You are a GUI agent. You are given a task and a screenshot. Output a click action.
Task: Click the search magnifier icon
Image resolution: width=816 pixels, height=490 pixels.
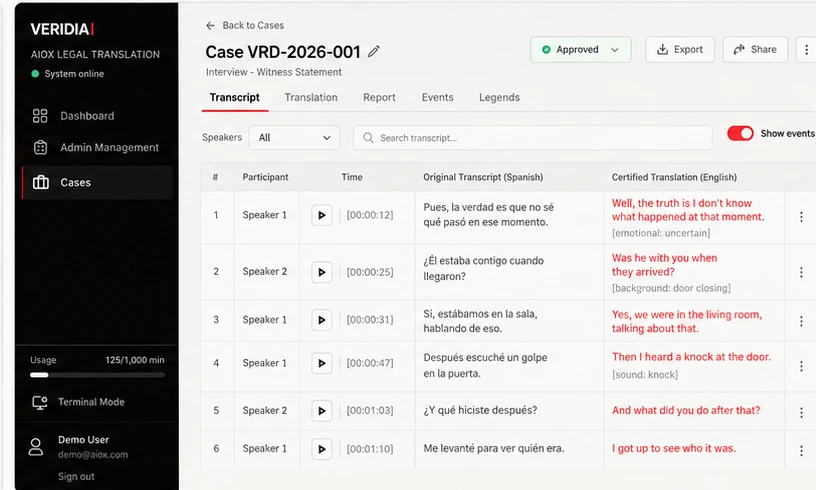click(368, 138)
